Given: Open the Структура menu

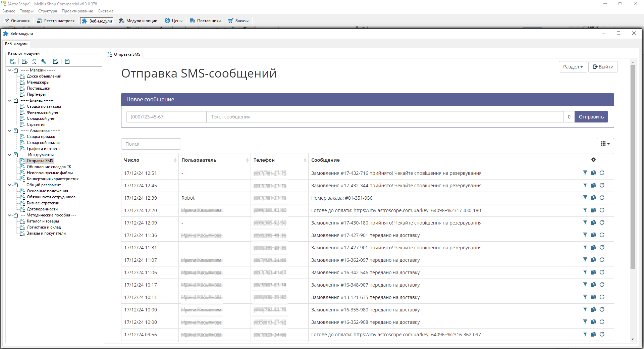Looking at the screenshot, I should [x=48, y=11].
